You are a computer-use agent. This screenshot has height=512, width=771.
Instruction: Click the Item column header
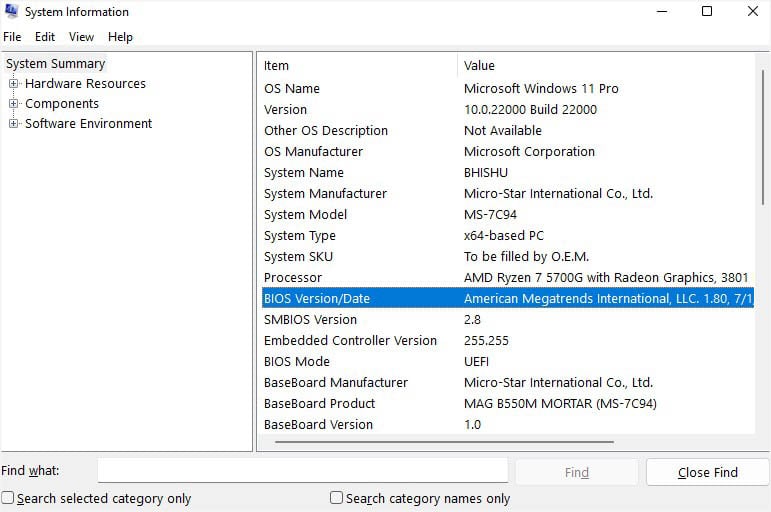tap(358, 65)
